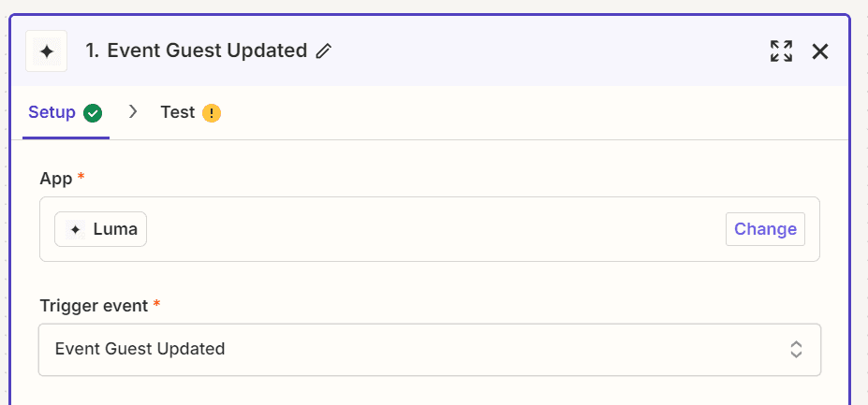The image size is (868, 405).
Task: Click the up-down arrows in Trigger event field
Action: (796, 350)
